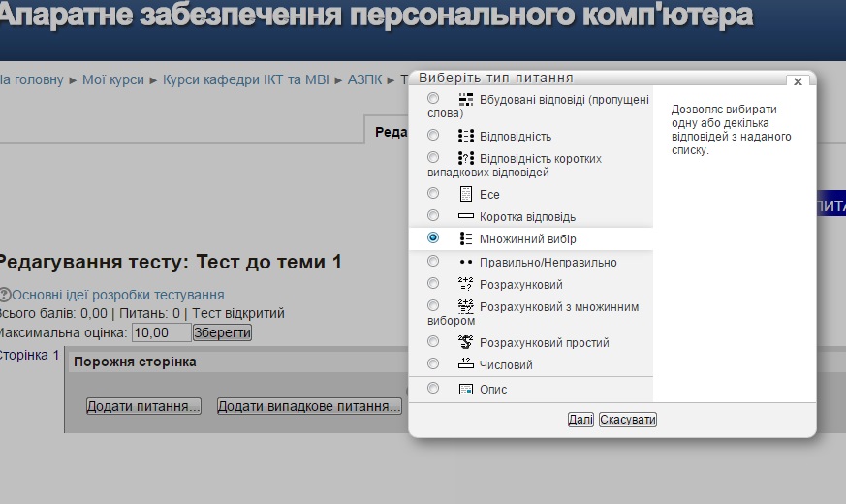Click the Числовий question icon
Screen dimensions: 846x504
pyautogui.click(x=465, y=363)
